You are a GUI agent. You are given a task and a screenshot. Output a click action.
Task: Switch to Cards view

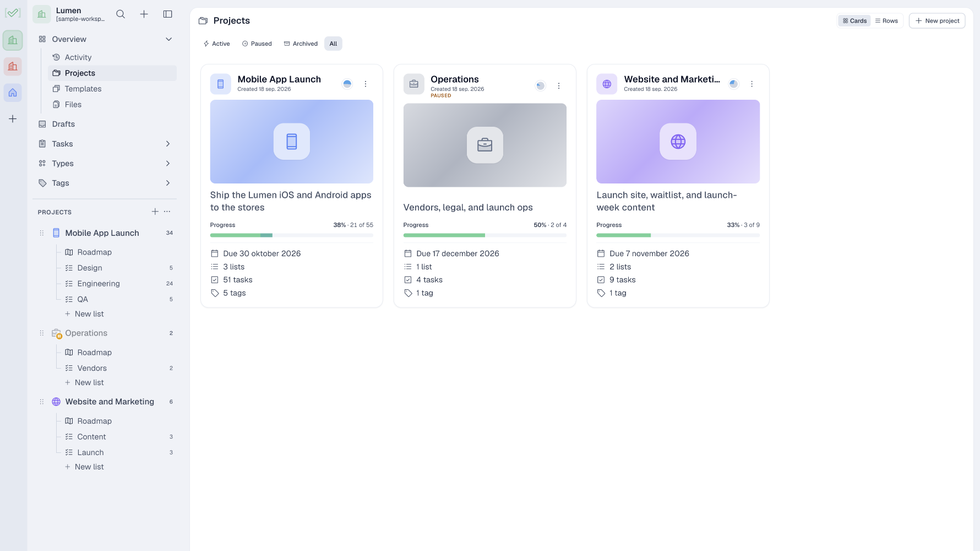854,21
